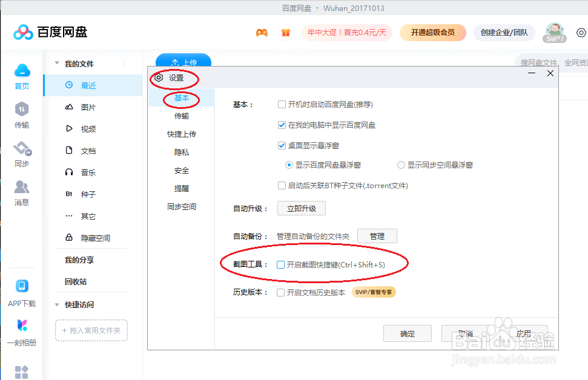588x380 pixels.
Task: Click the 创建企业/团队 button
Action: [x=504, y=33]
